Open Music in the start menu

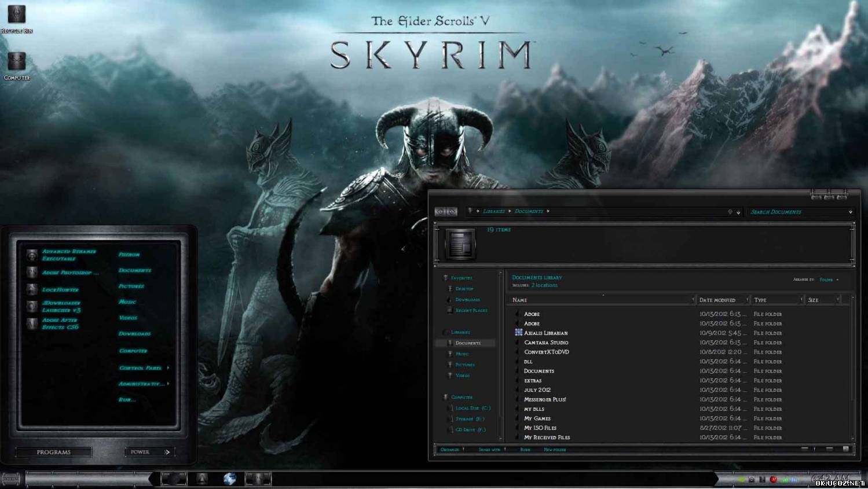tap(127, 302)
